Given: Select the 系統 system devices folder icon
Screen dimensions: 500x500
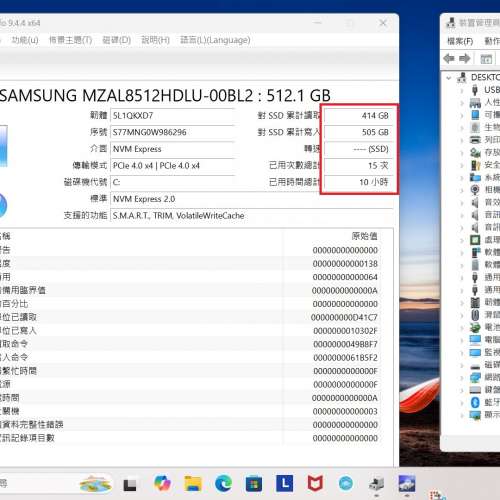Looking at the screenshot, I should click(x=475, y=177).
